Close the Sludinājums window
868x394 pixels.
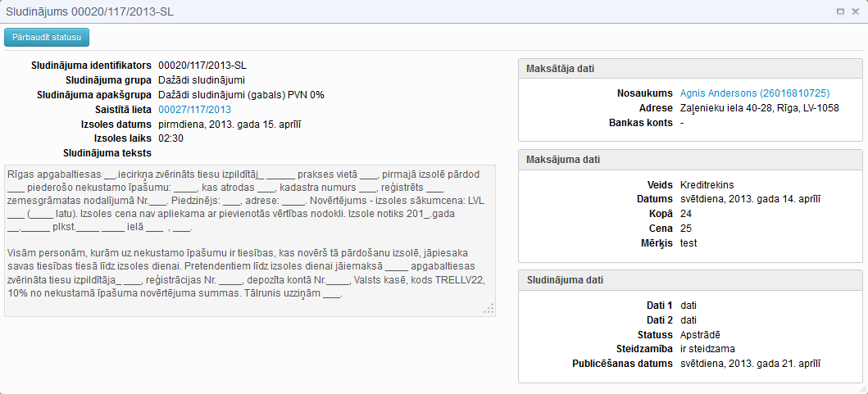point(855,11)
